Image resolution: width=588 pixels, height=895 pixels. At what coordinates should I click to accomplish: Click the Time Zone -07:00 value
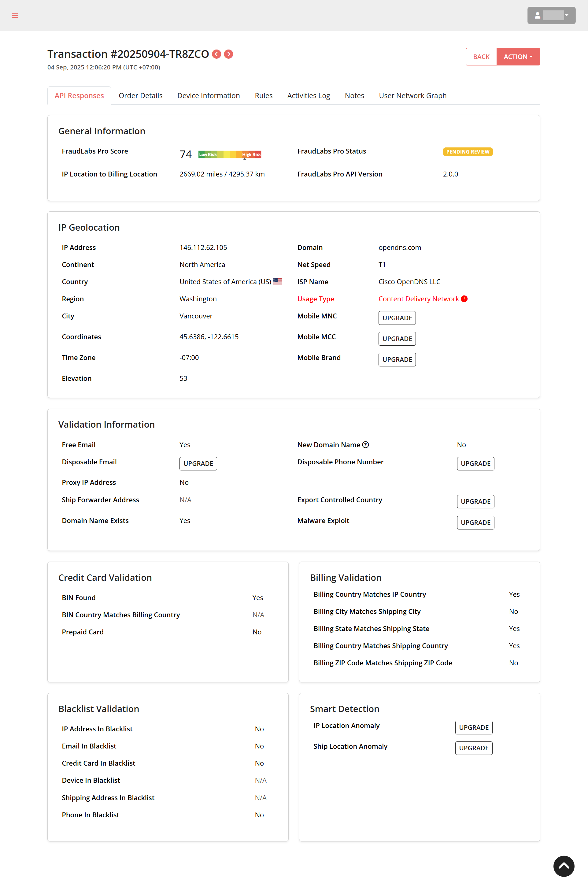click(x=189, y=358)
